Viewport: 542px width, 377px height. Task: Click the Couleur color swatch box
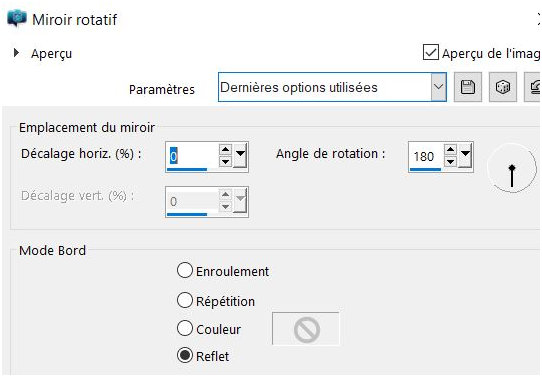tap(306, 329)
